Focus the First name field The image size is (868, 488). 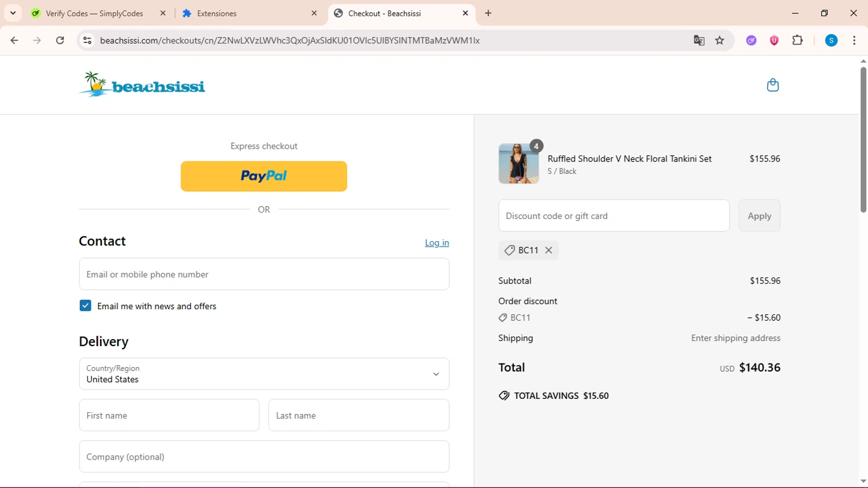[169, 415]
